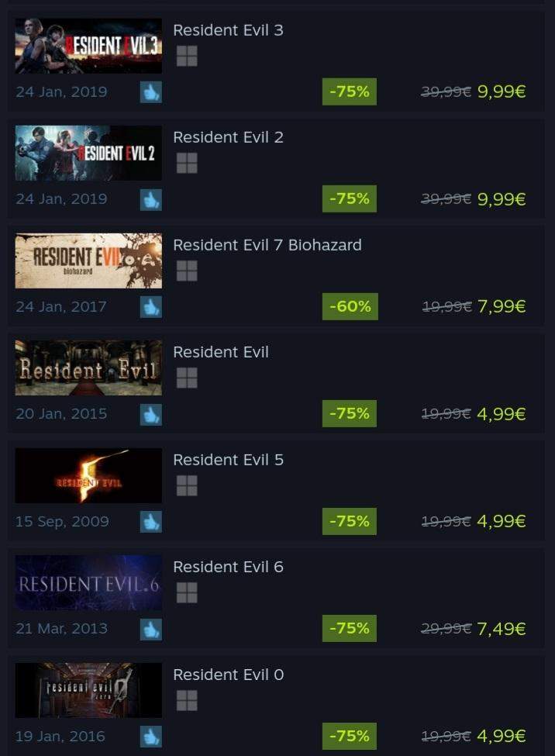Image resolution: width=555 pixels, height=756 pixels.
Task: Click the thumbs-up icon next to 20 Jan, 2015
Action: (151, 414)
